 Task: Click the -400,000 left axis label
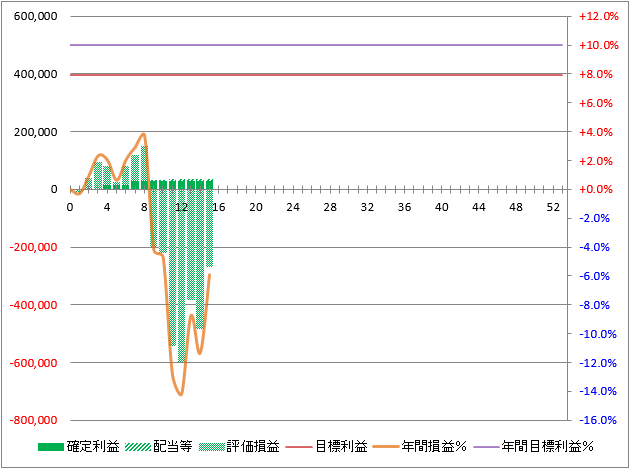tap(33, 305)
